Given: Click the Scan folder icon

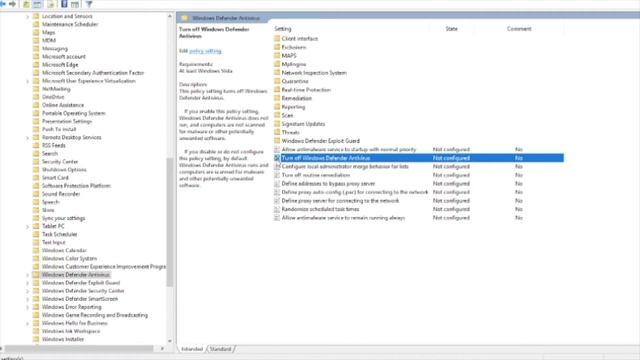Looking at the screenshot, I should coord(277,116).
